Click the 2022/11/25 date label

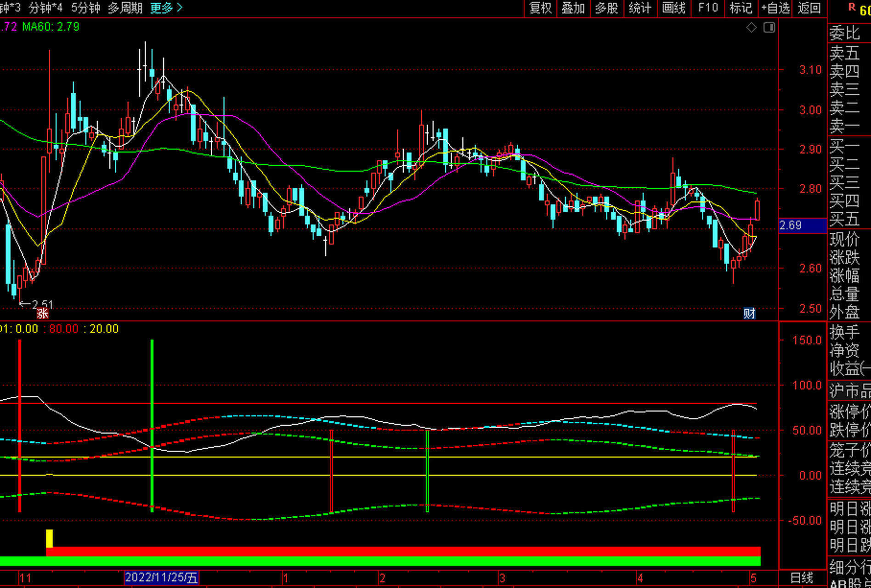[161, 577]
